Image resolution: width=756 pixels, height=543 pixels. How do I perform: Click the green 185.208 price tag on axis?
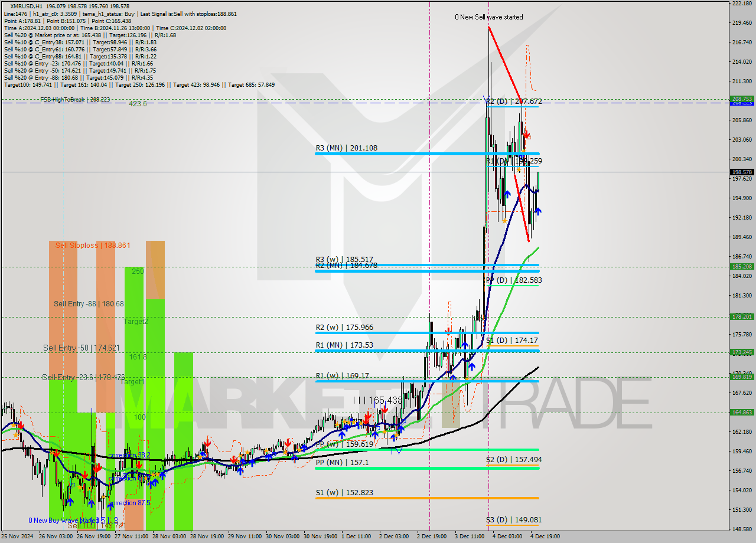pos(742,266)
